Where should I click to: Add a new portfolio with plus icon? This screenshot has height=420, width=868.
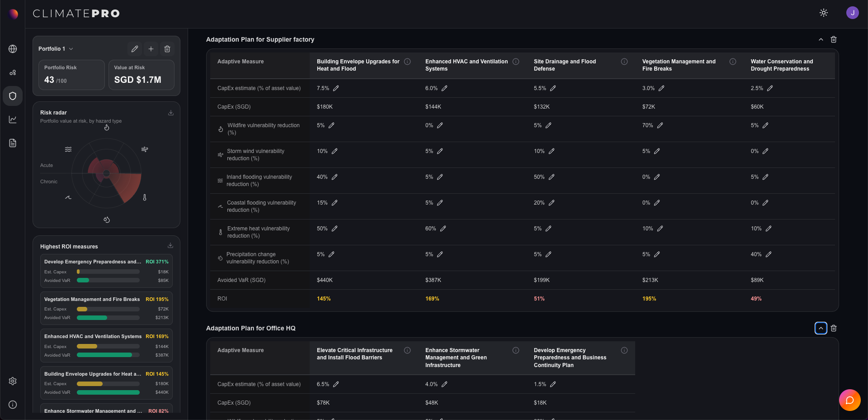point(151,49)
